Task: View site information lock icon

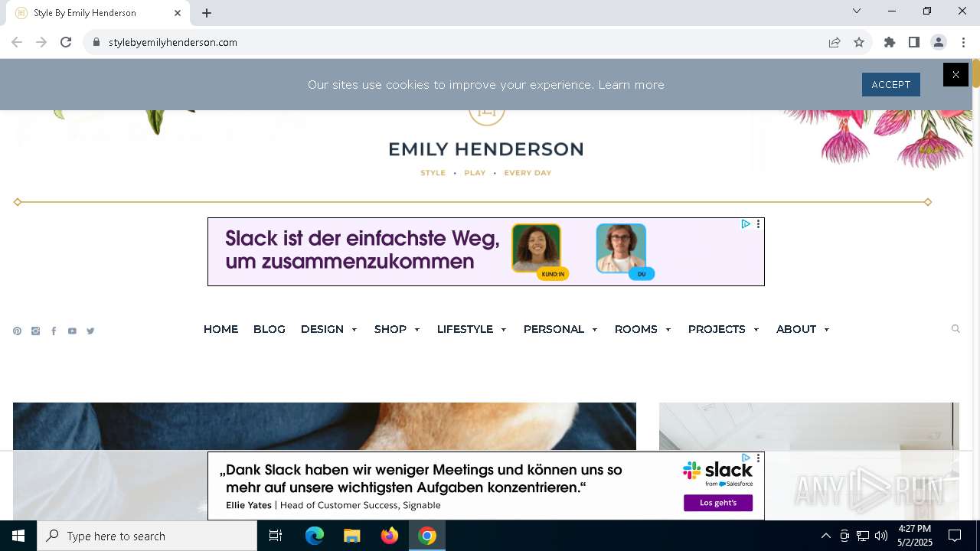Action: [96, 42]
